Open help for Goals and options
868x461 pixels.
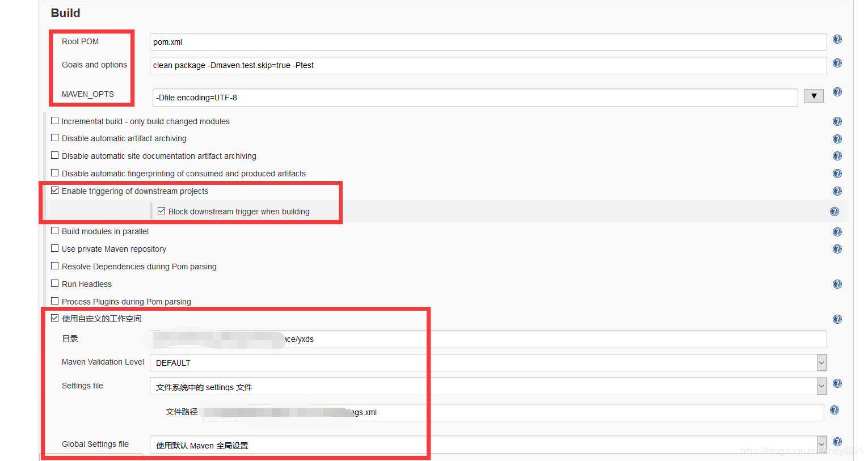[x=837, y=63]
